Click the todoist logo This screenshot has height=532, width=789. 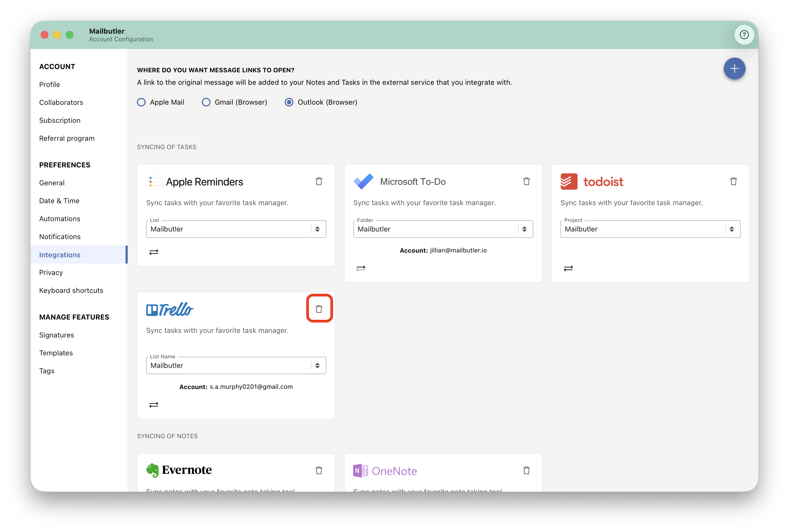click(x=591, y=181)
